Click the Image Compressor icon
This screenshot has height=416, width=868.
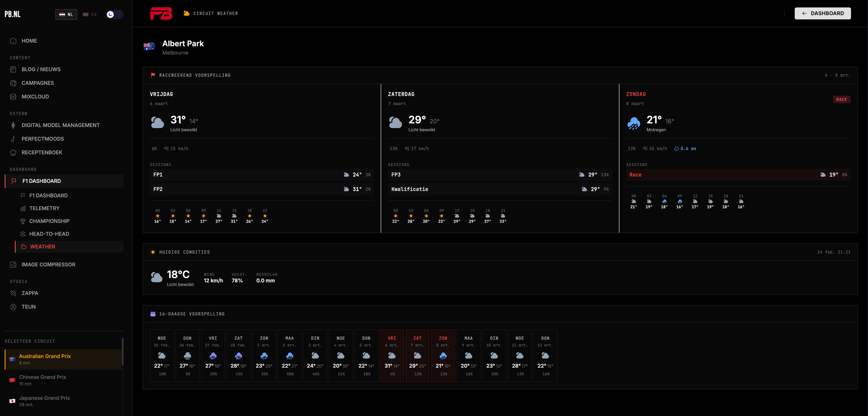(x=13, y=265)
